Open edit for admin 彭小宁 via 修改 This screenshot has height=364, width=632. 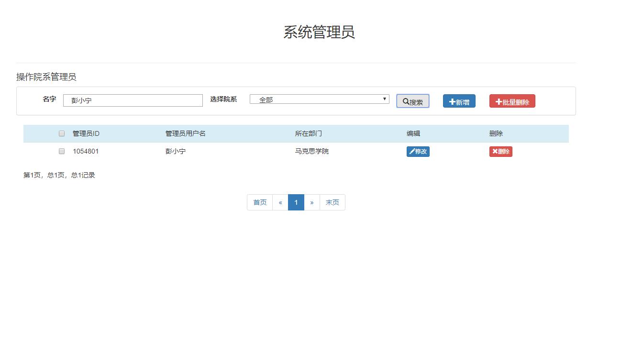point(418,151)
